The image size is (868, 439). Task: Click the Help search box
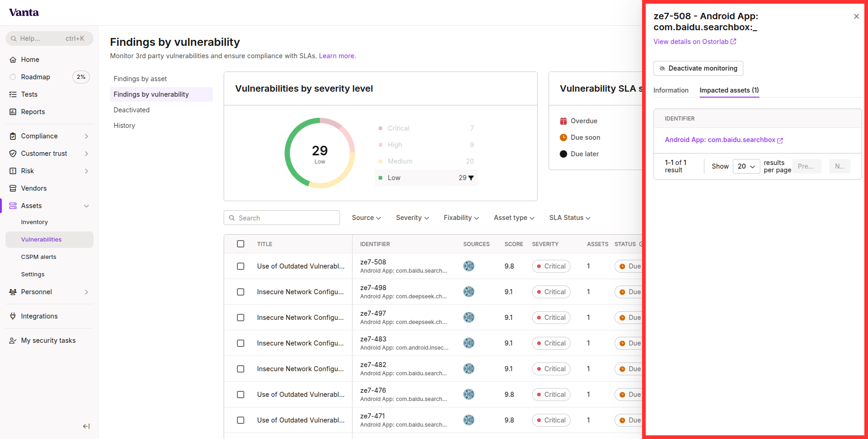pyautogui.click(x=49, y=38)
